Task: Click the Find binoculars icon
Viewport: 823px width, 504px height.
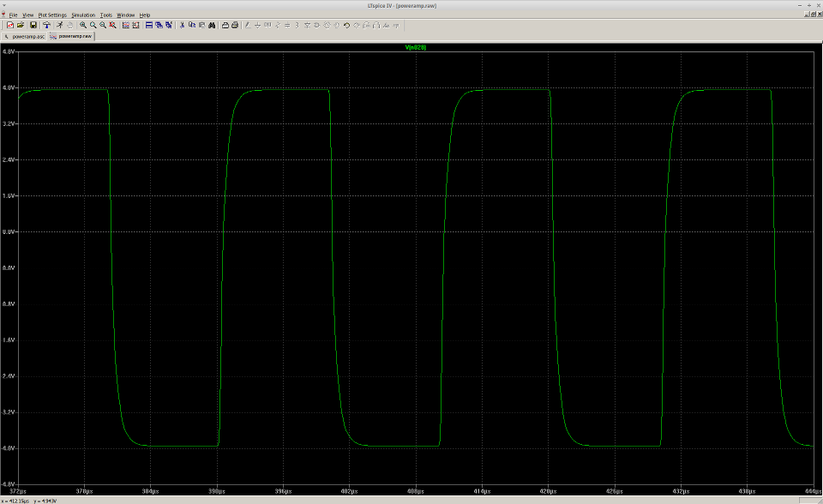Action: point(212,25)
